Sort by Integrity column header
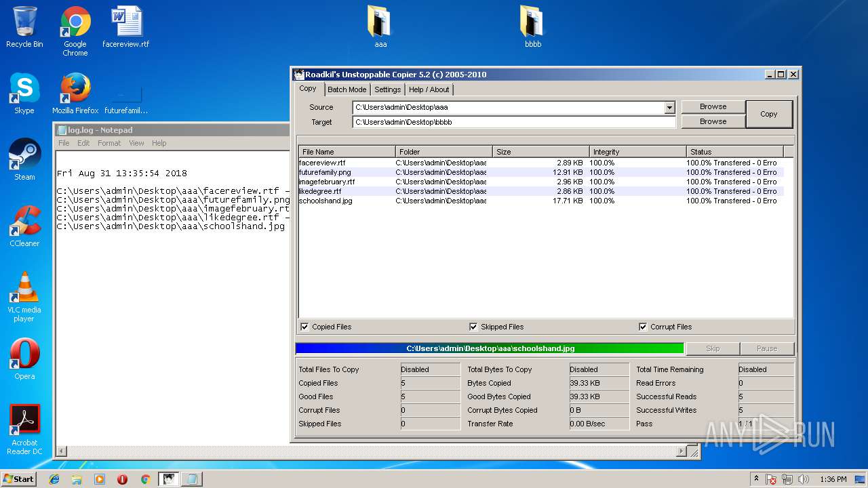This screenshot has width=868, height=488. pyautogui.click(x=638, y=152)
